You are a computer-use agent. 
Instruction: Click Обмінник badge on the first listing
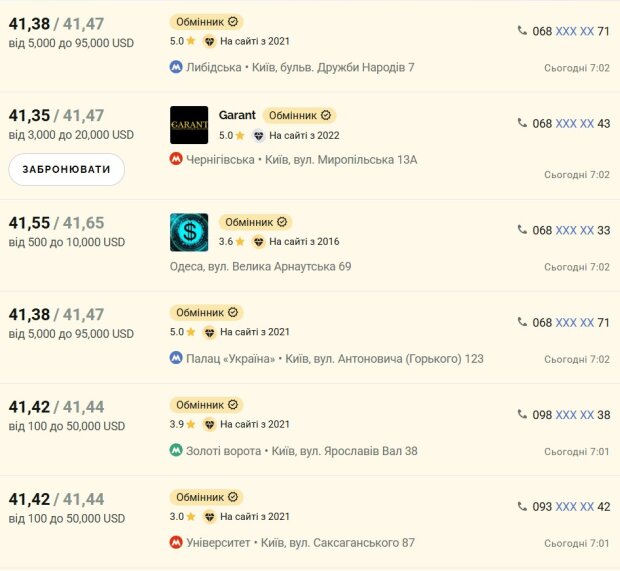(206, 22)
